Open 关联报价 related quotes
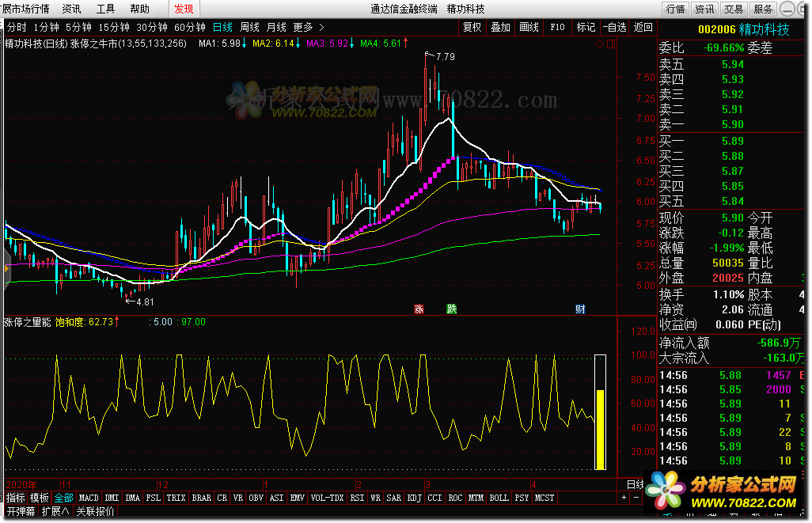The image size is (812, 523). (95, 512)
